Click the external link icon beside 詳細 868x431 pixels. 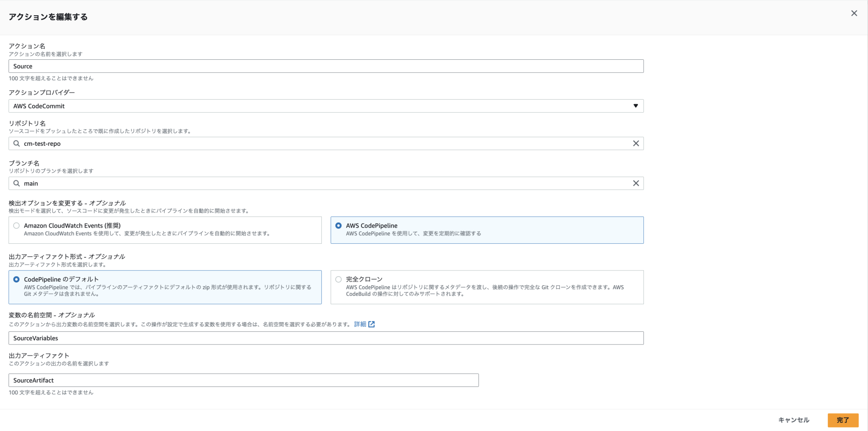pos(372,324)
